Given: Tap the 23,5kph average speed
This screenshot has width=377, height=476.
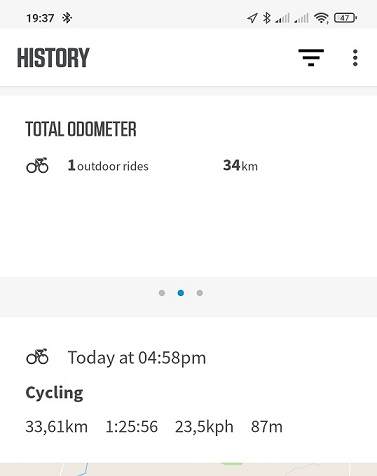Looking at the screenshot, I should point(204,427).
